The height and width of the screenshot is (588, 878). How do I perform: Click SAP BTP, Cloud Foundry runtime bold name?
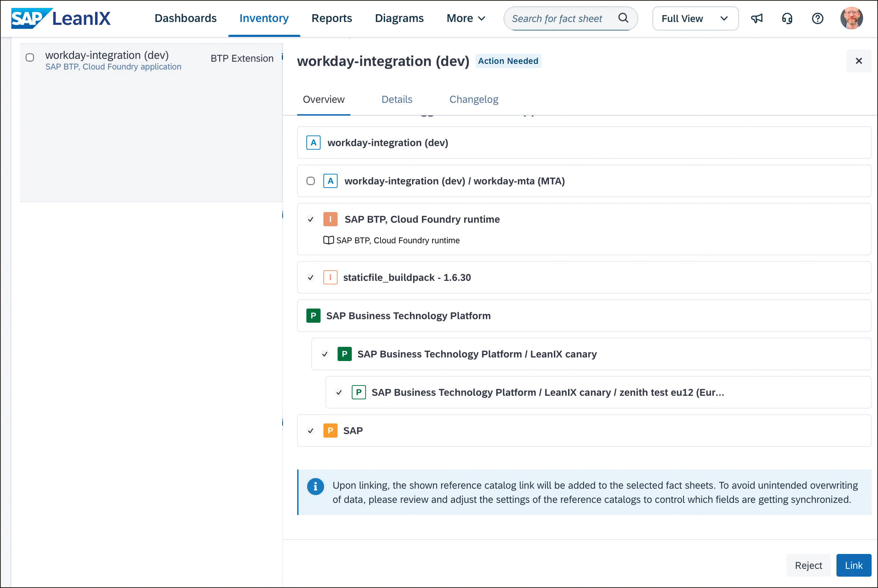[x=422, y=219]
